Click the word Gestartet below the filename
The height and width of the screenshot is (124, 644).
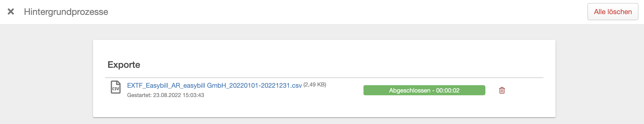139,95
